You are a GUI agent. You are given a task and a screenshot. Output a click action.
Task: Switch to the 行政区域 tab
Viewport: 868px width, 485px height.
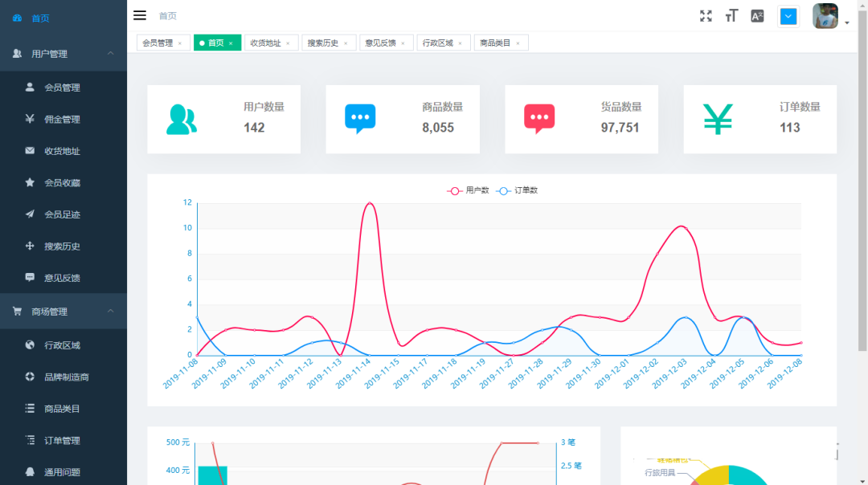pyautogui.click(x=438, y=43)
